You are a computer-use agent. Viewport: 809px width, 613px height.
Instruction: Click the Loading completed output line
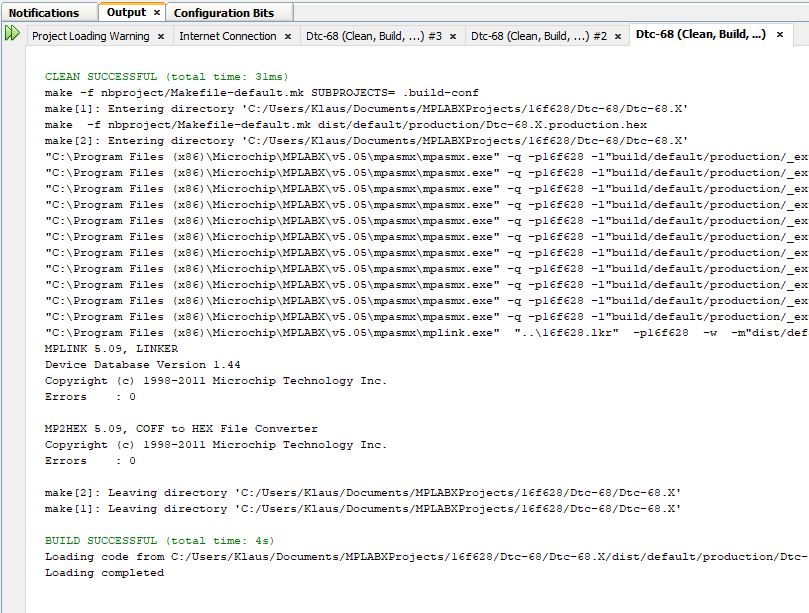tap(104, 573)
